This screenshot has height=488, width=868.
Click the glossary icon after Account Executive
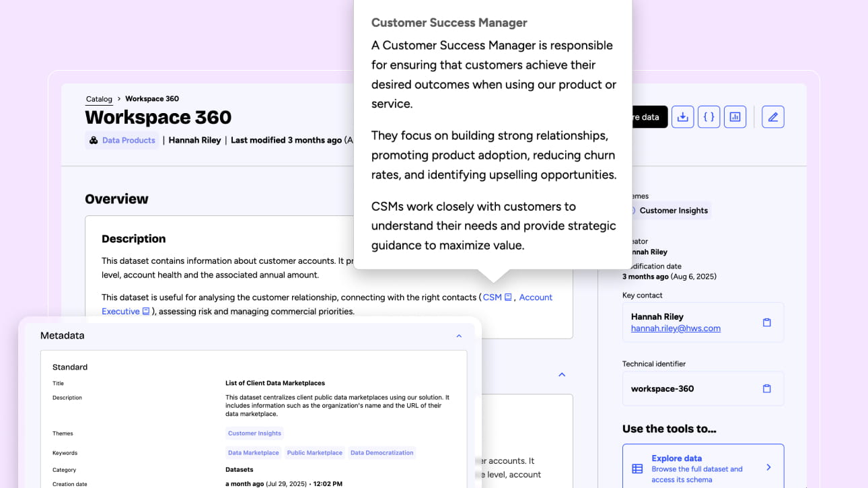pos(145,312)
